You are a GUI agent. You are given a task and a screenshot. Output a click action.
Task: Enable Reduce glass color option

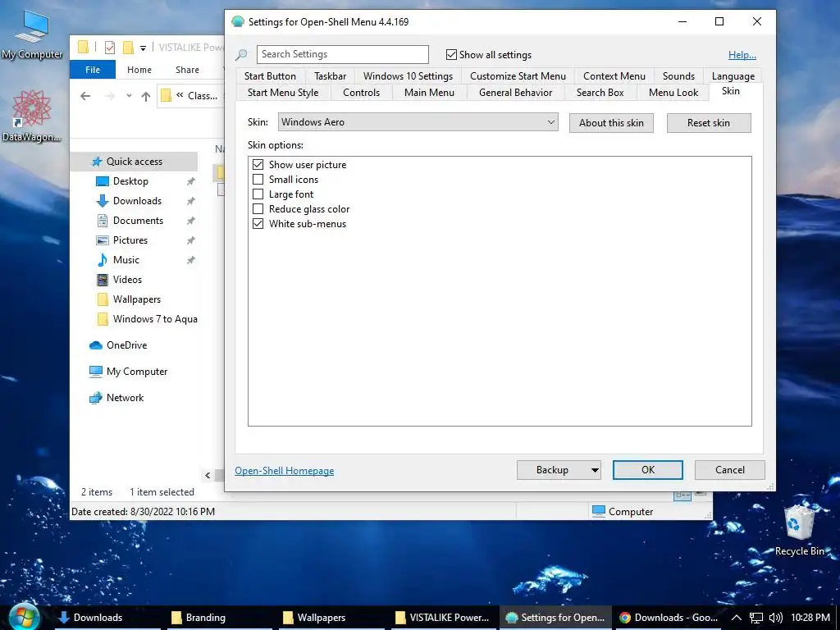258,209
